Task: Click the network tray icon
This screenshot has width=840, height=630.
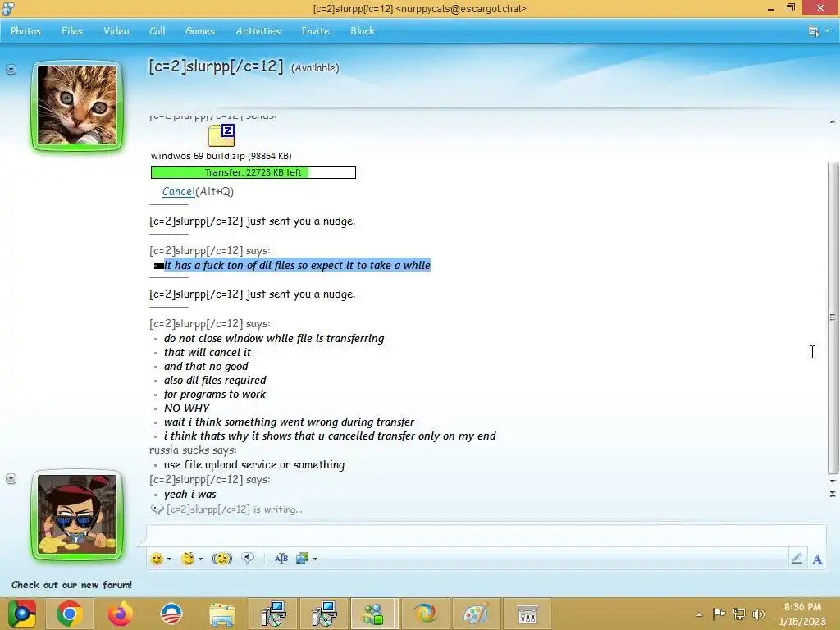Action: coord(739,614)
